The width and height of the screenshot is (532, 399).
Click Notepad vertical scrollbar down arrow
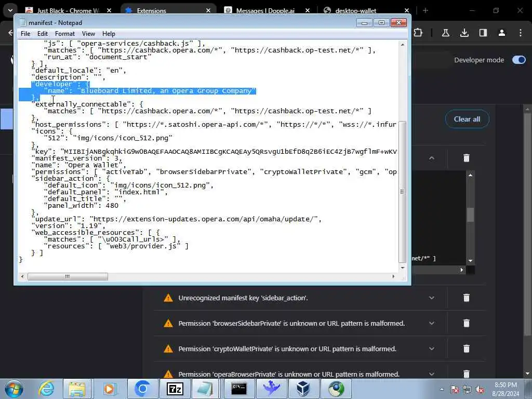[x=403, y=268]
